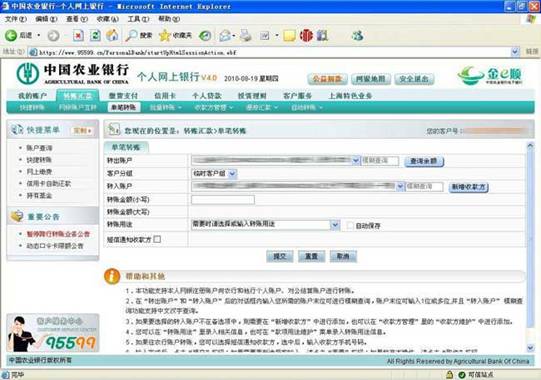Viewport: 541px width, 380px height.
Task: Open the 转出账户 account dropdown
Action: [355, 160]
